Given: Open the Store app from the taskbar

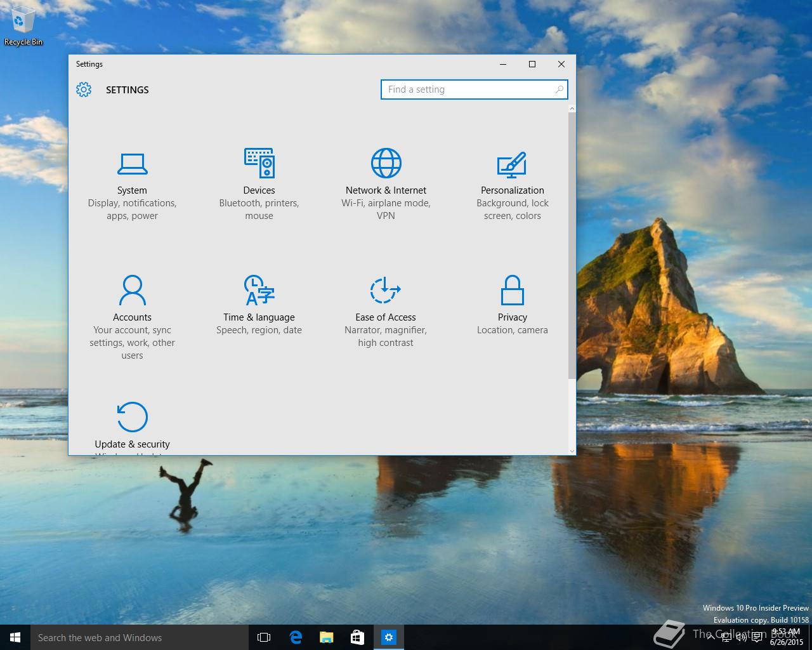Looking at the screenshot, I should (358, 637).
